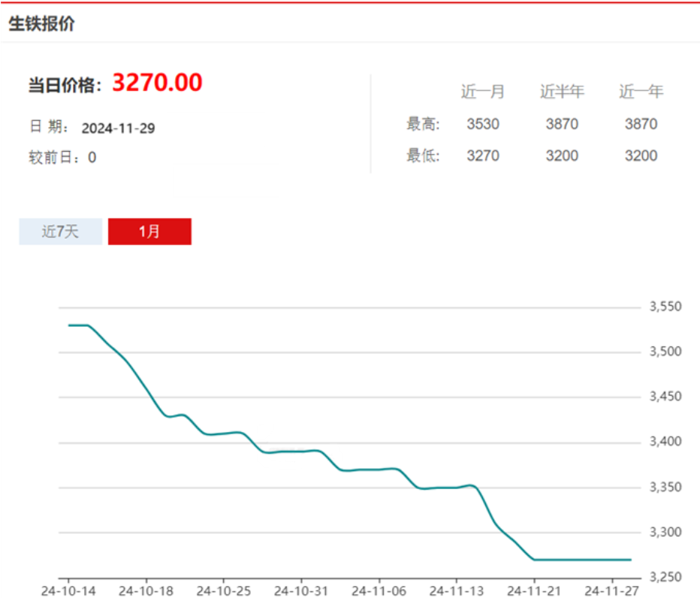Click the 近一年 column header
This screenshot has height=598, width=700.
pos(641,92)
